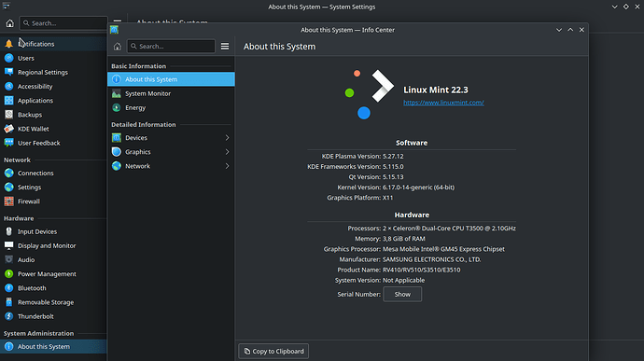Focus the Info Center search field
The image size is (644, 361).
tap(171, 47)
